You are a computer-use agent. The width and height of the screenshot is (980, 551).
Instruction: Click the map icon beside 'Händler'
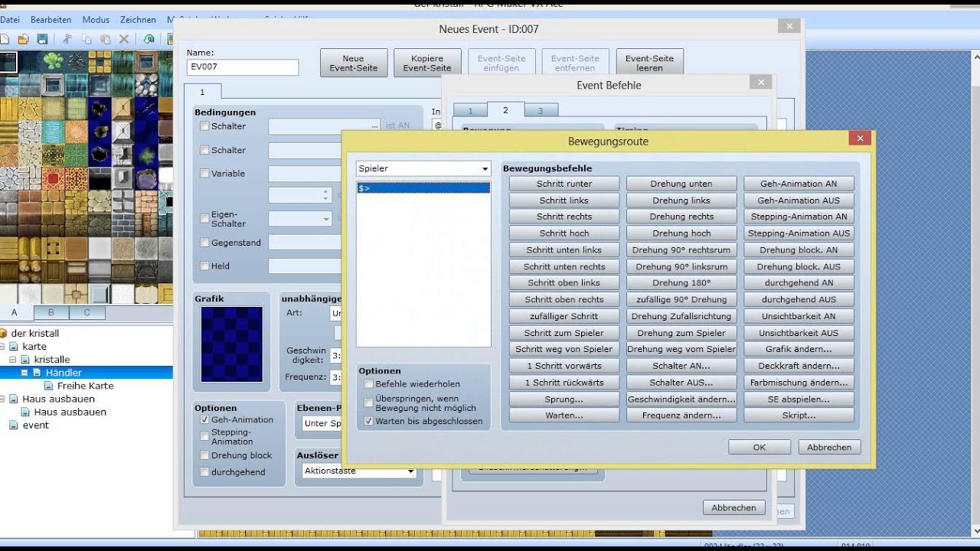pyautogui.click(x=37, y=373)
